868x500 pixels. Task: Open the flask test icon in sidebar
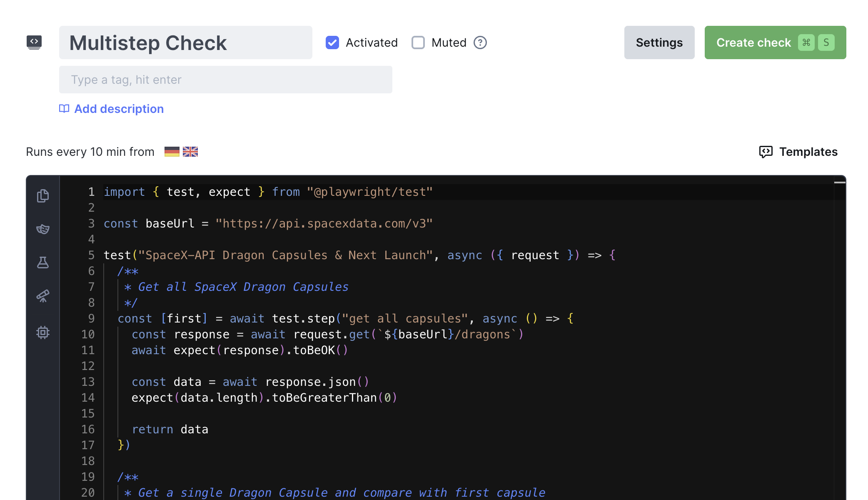(43, 262)
